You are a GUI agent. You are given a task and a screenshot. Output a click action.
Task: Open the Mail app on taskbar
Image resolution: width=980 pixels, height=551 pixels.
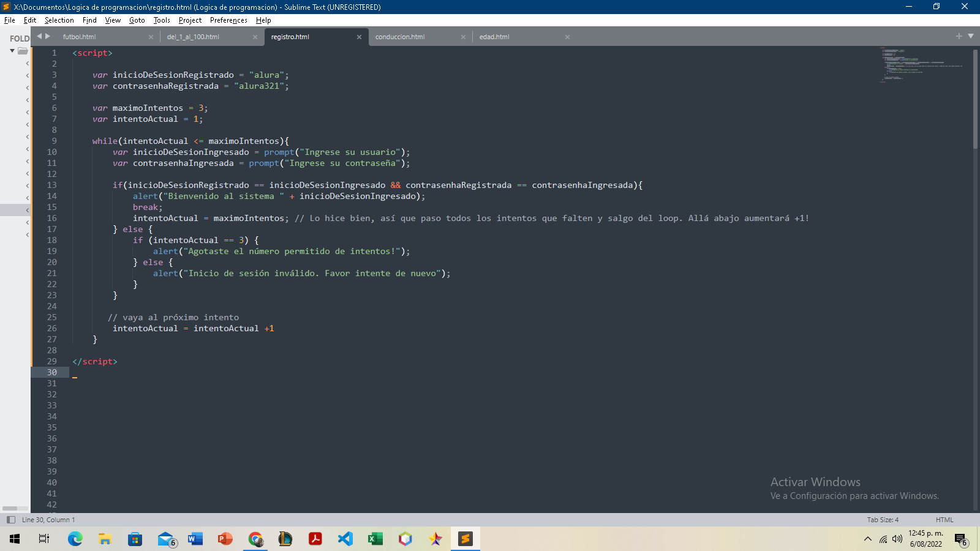(x=166, y=539)
